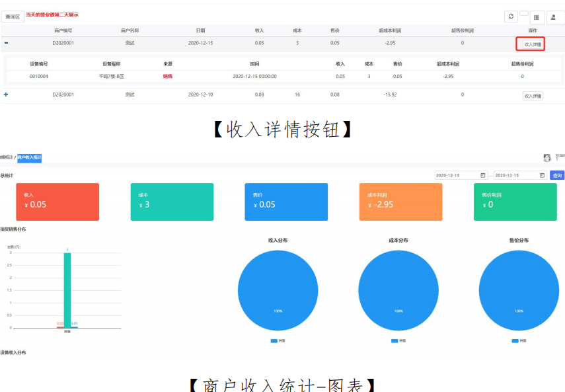The height and width of the screenshot is (392, 565).
Task: Click 收入详情 button for 2020-12-10 row
Action: click(x=532, y=95)
